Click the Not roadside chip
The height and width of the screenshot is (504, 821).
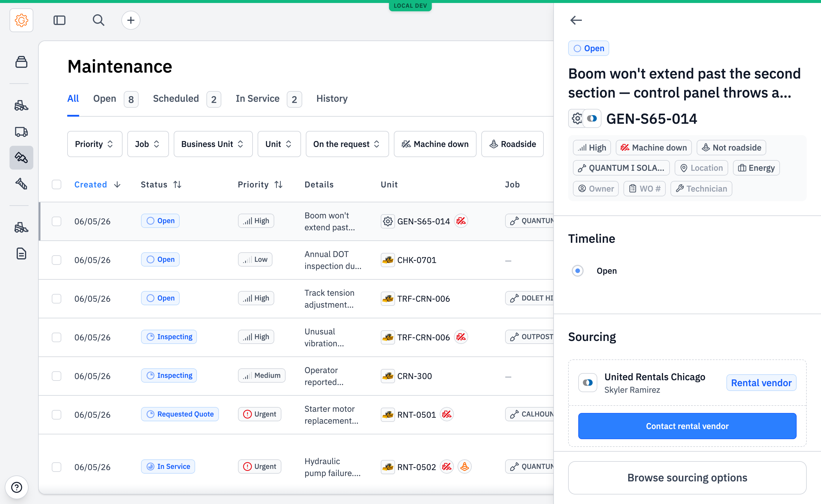point(731,148)
